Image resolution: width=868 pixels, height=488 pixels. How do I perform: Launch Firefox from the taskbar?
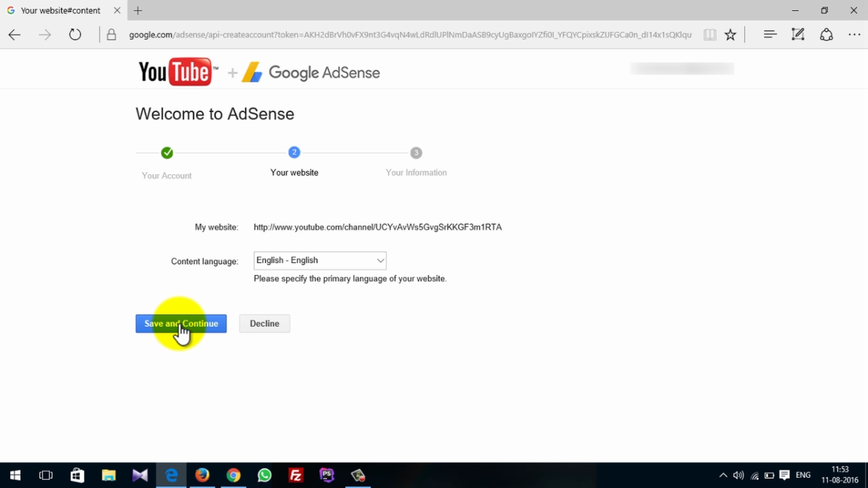[202, 475]
